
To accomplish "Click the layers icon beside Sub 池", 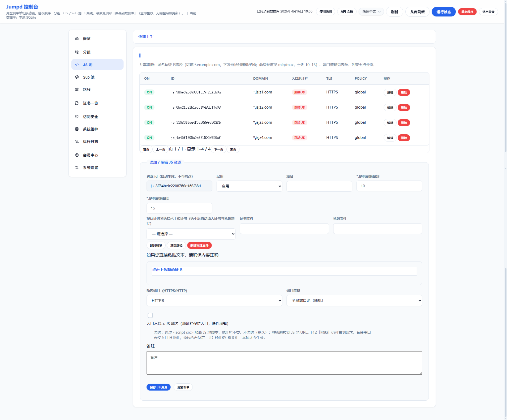I will tap(77, 77).
